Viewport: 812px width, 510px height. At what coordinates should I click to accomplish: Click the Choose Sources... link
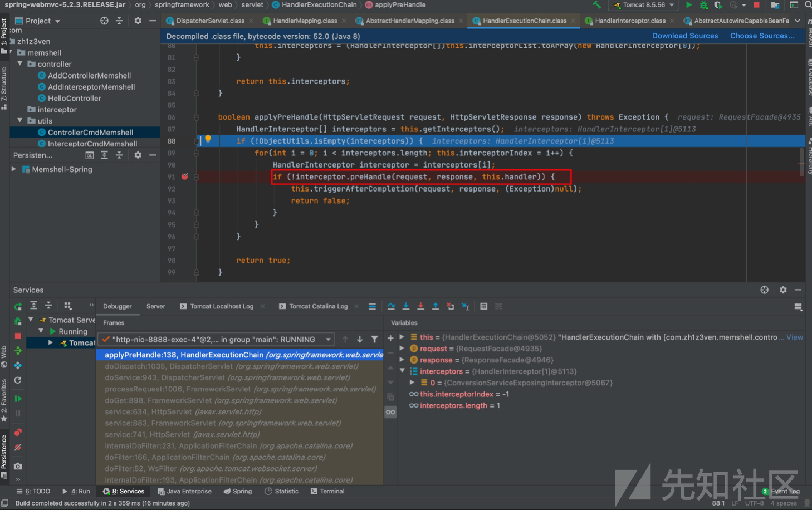(762, 36)
